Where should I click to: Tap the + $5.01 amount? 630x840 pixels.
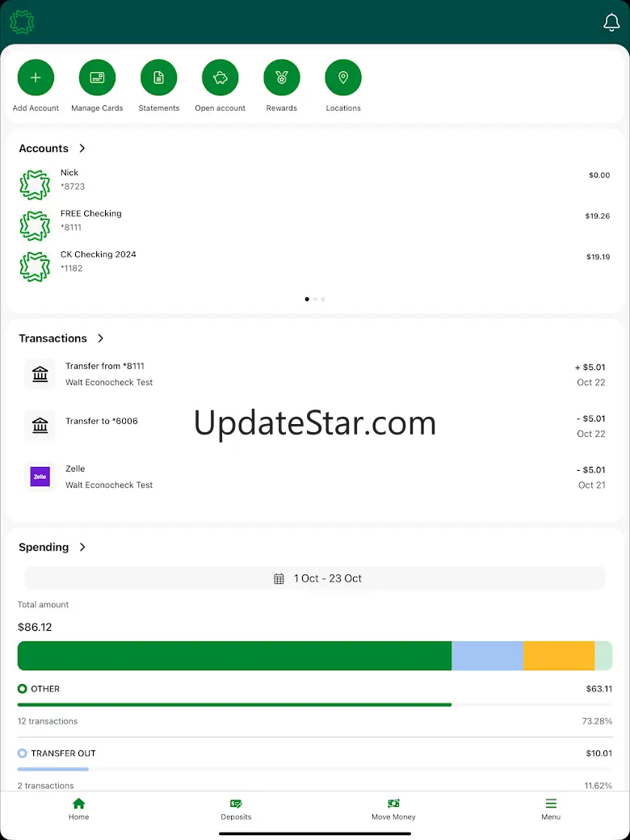pyautogui.click(x=590, y=367)
